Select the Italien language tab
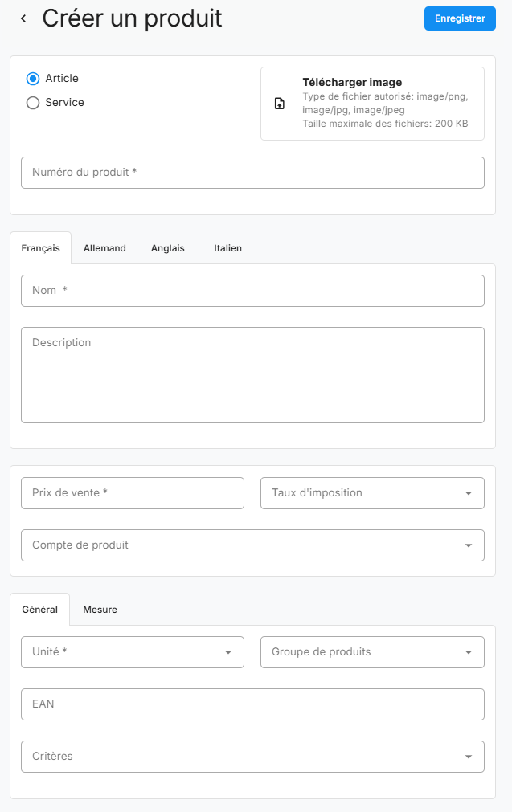512x812 pixels. point(227,248)
